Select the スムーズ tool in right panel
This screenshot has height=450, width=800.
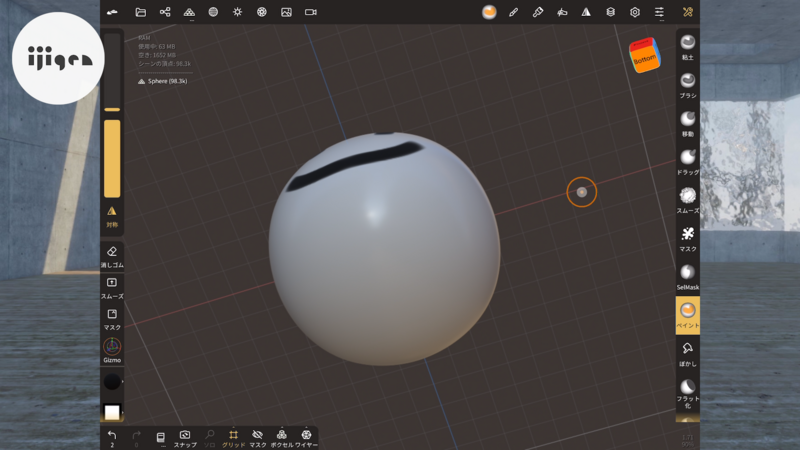tap(688, 201)
